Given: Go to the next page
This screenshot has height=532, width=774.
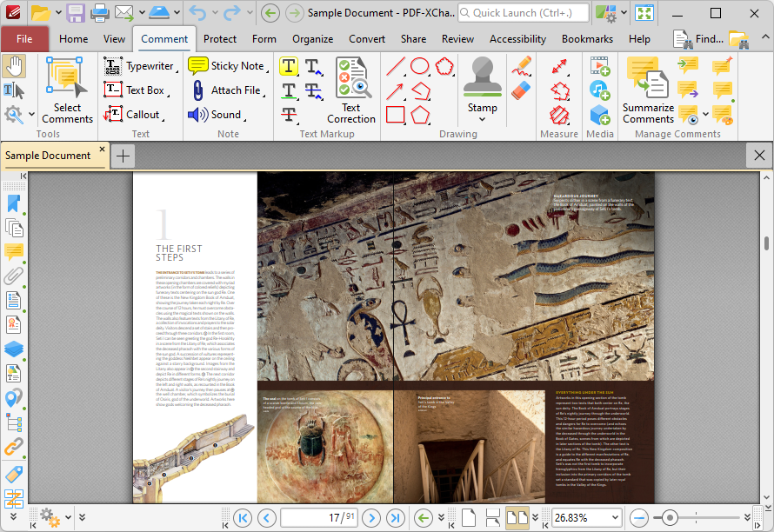Looking at the screenshot, I should 371,518.
